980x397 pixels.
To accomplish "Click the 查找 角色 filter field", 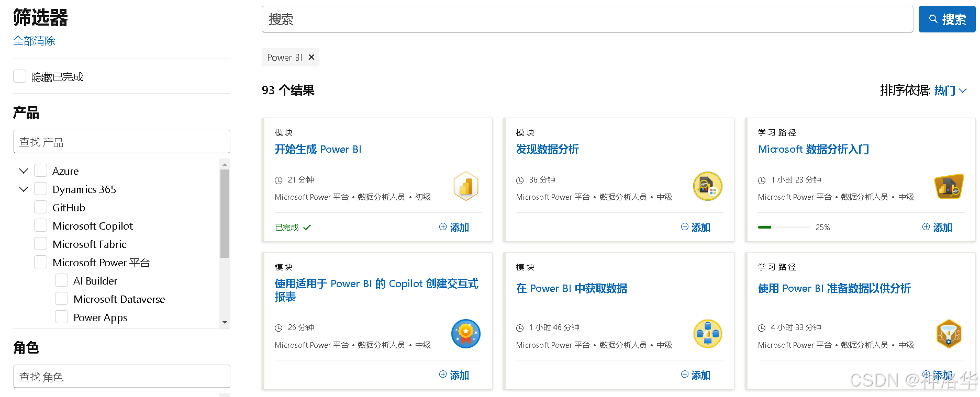I will (121, 377).
